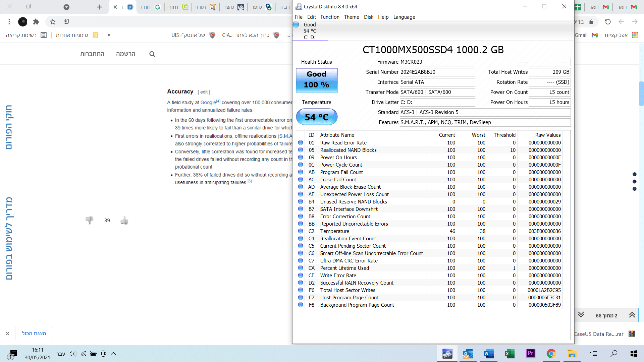Bookmark the page with the star icon
The height and width of the screenshot is (362, 644).
53,22
